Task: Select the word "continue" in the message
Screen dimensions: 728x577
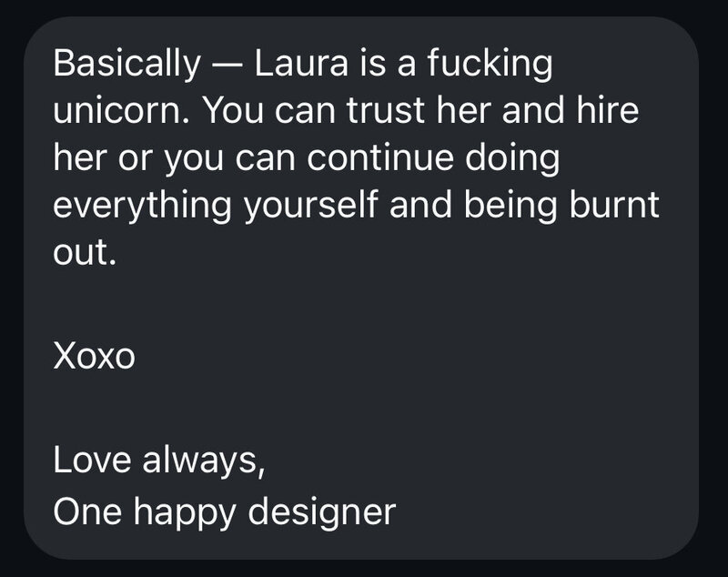Action: (x=379, y=157)
